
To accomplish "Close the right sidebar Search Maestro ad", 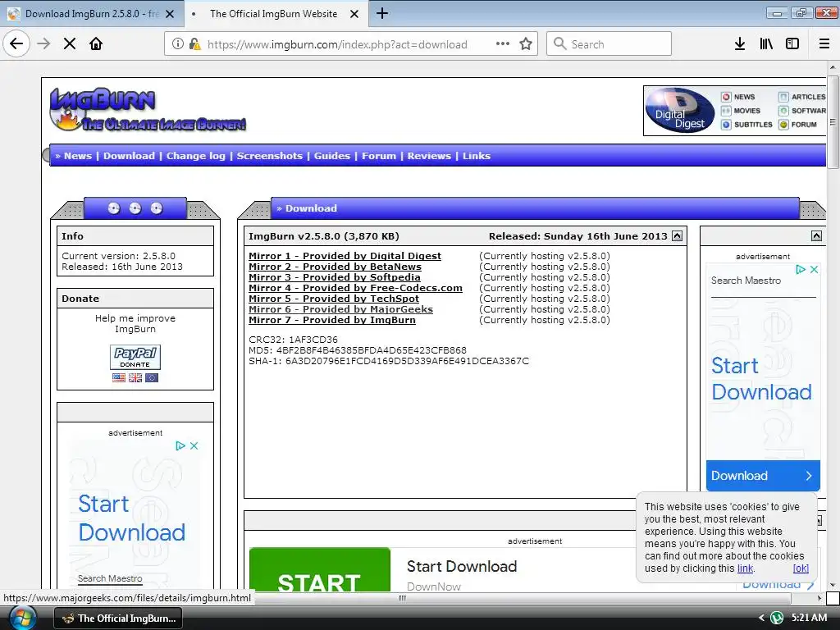I will 814,269.
